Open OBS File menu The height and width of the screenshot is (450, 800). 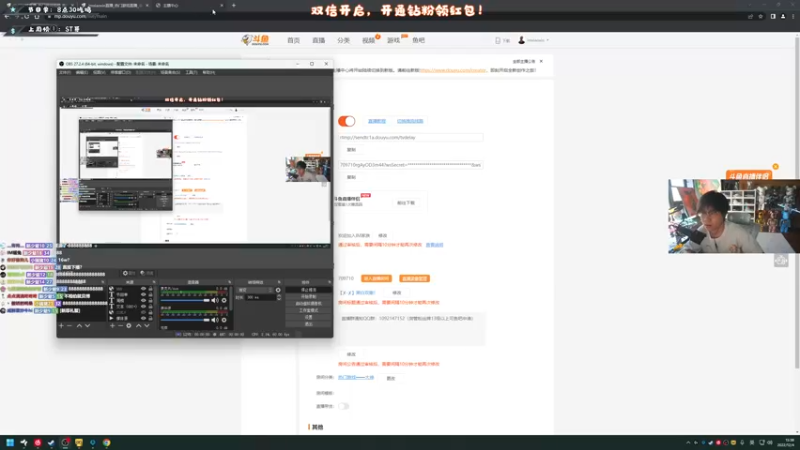click(64, 72)
